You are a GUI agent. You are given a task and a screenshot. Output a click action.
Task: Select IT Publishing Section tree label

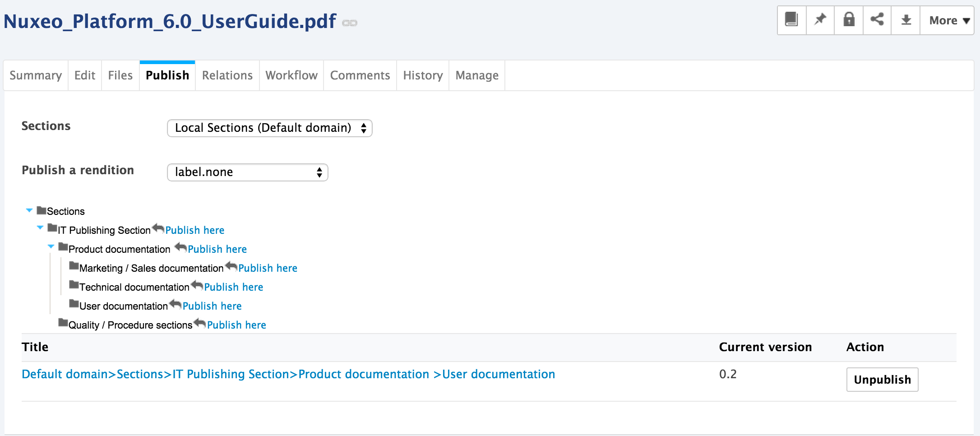click(x=104, y=230)
